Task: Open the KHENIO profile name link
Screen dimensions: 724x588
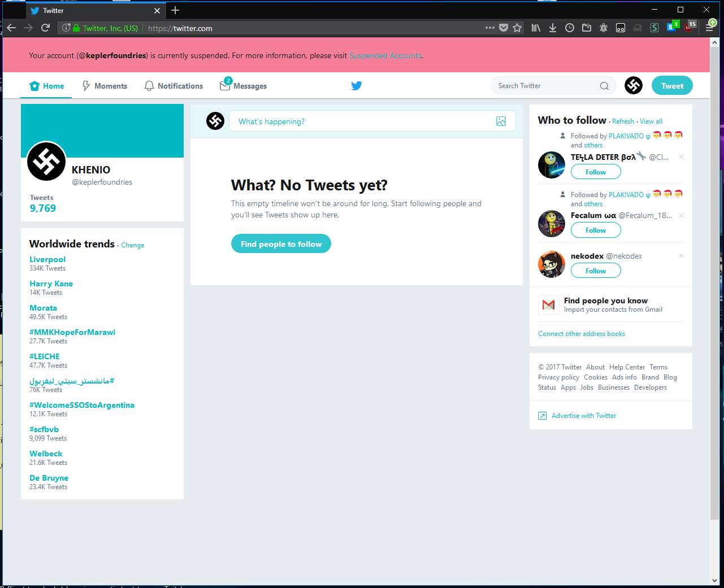Action: pyautogui.click(x=91, y=169)
